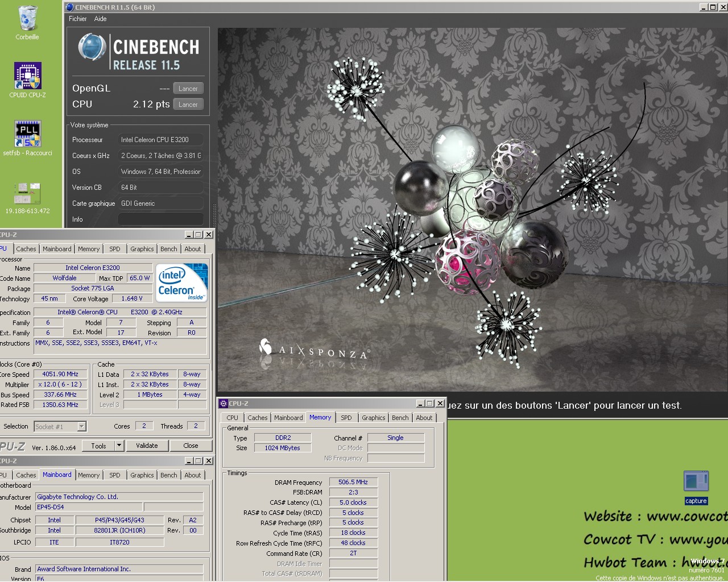Switch to Graphics tab in top CPU-Z window
This screenshot has height=582, width=728.
pyautogui.click(x=142, y=249)
